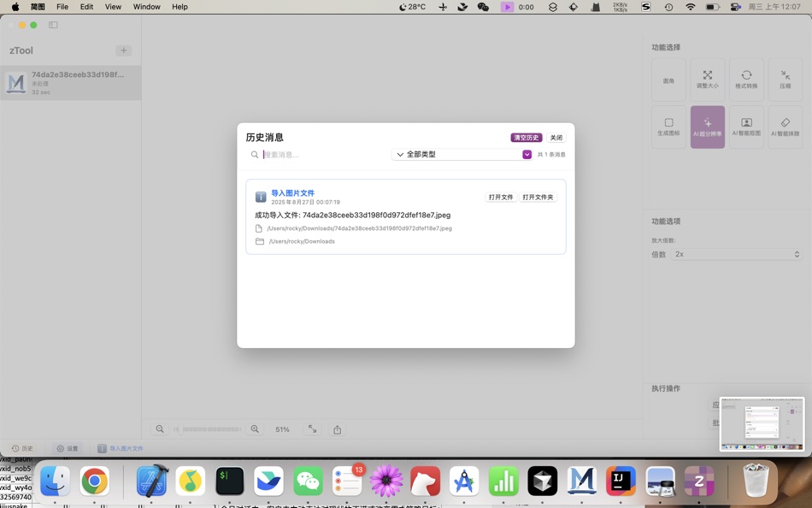
Task: Select the 调整大小 resize tool
Action: point(707,79)
